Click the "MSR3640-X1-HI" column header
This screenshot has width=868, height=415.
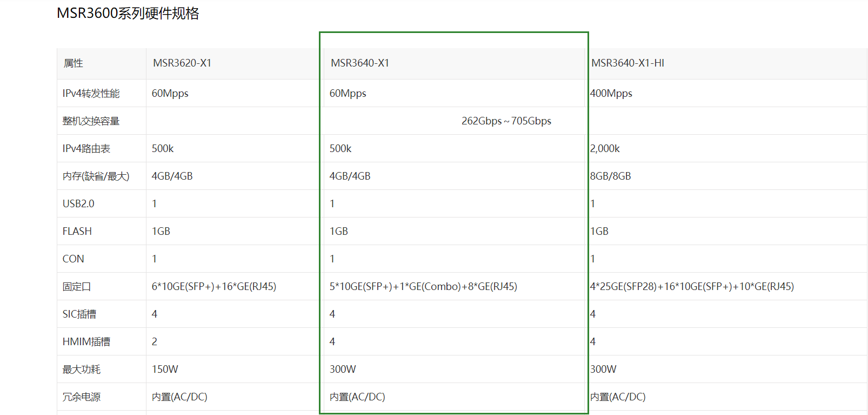[x=627, y=63]
